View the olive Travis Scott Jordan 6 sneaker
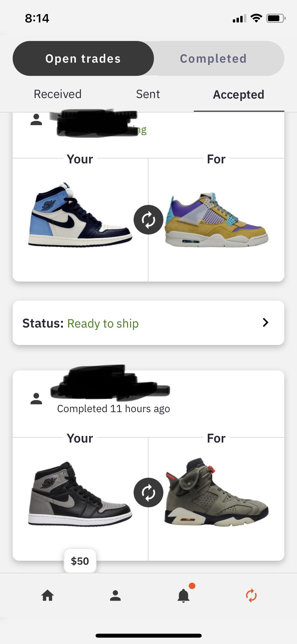The width and height of the screenshot is (297, 644). click(x=216, y=493)
